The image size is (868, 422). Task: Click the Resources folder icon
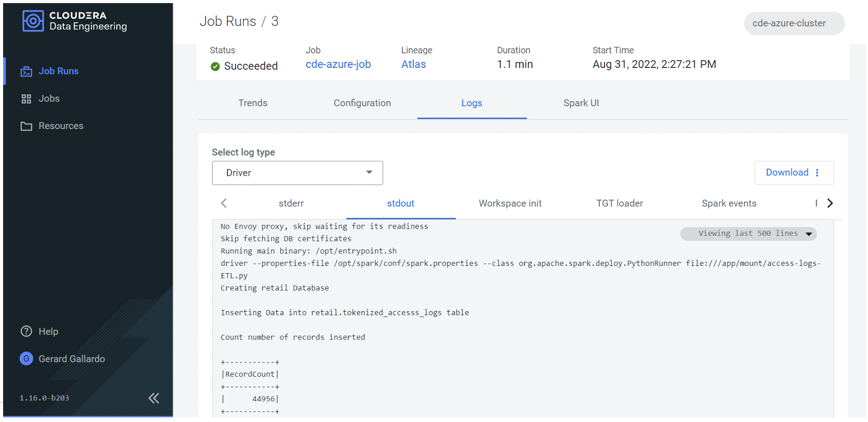(x=26, y=126)
